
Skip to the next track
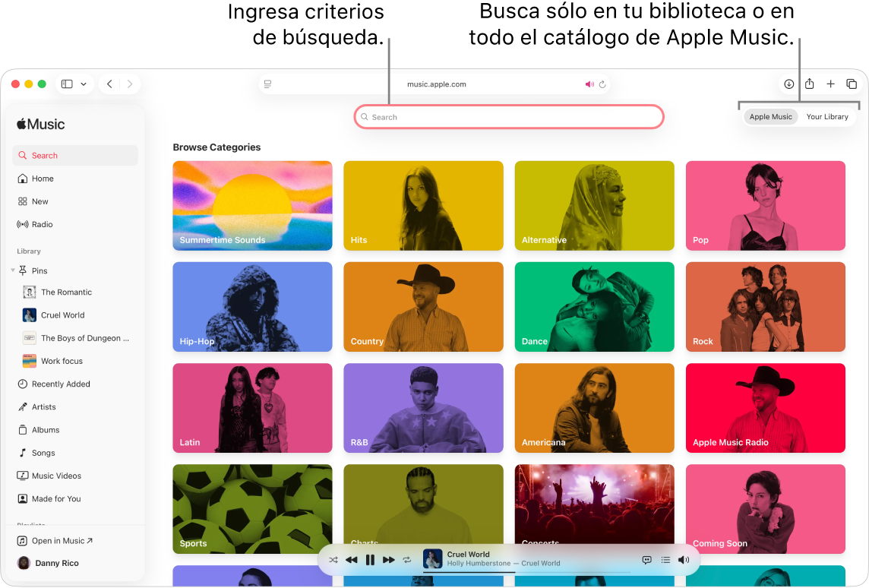pos(388,560)
